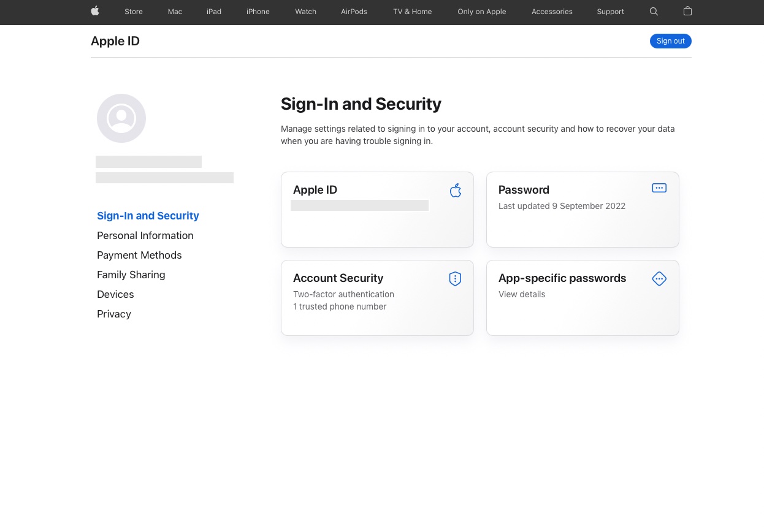Select the iPhone menu item
This screenshot has width=764, height=532.
coord(258,12)
